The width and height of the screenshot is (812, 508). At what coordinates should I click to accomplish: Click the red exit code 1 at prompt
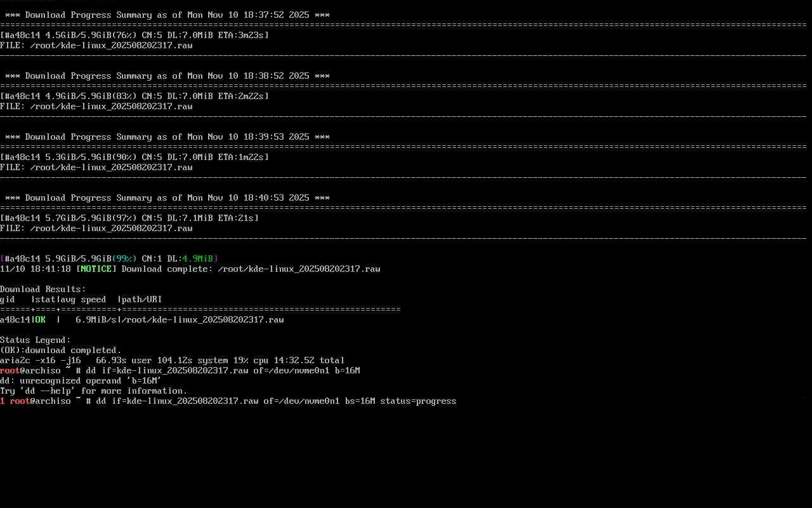3,401
